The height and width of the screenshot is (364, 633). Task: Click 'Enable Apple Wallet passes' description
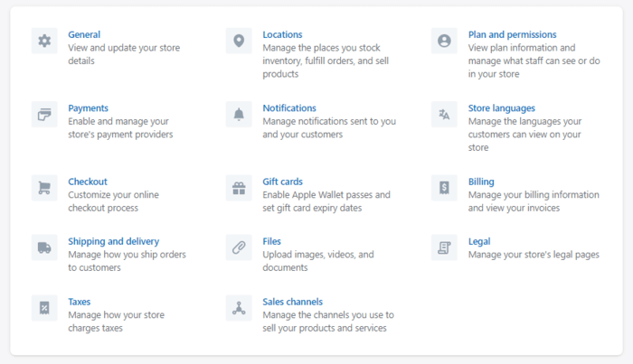pos(326,201)
